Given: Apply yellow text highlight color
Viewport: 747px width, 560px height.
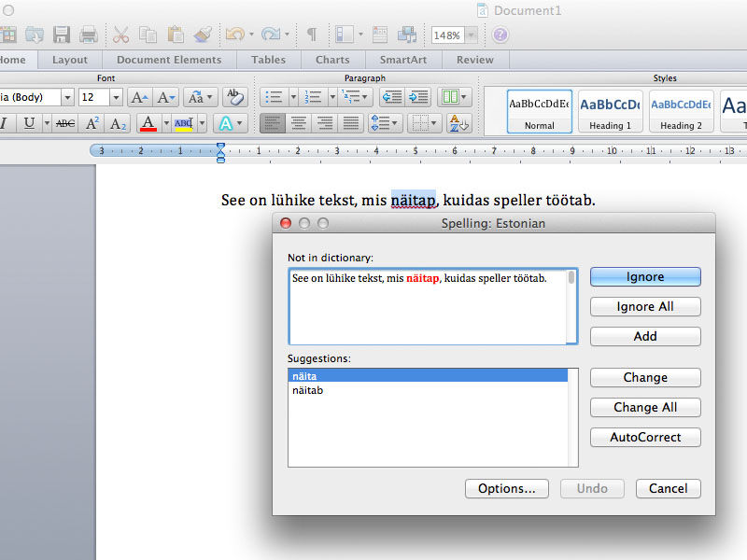Looking at the screenshot, I should 183,124.
